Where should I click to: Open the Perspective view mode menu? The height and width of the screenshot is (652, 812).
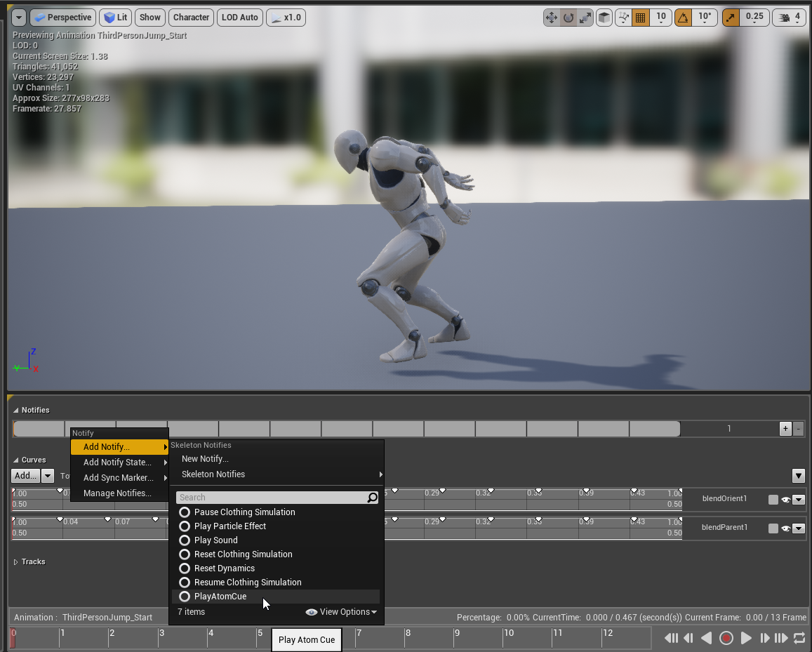63,18
